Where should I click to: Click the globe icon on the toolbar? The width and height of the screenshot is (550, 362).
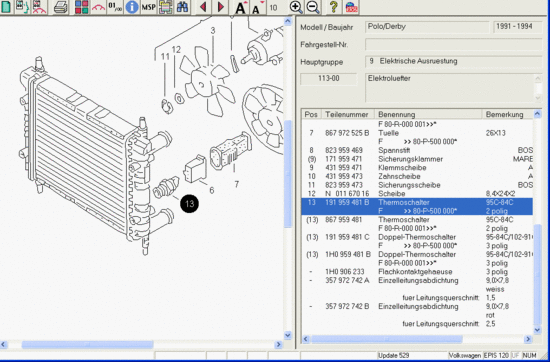(x=351, y=7)
